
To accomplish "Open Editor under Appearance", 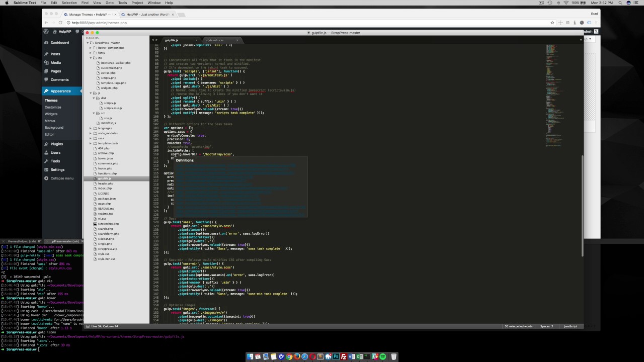I will [49, 134].
